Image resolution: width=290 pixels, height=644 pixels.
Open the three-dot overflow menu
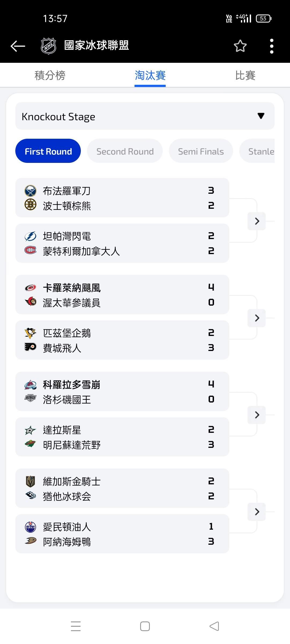272,46
